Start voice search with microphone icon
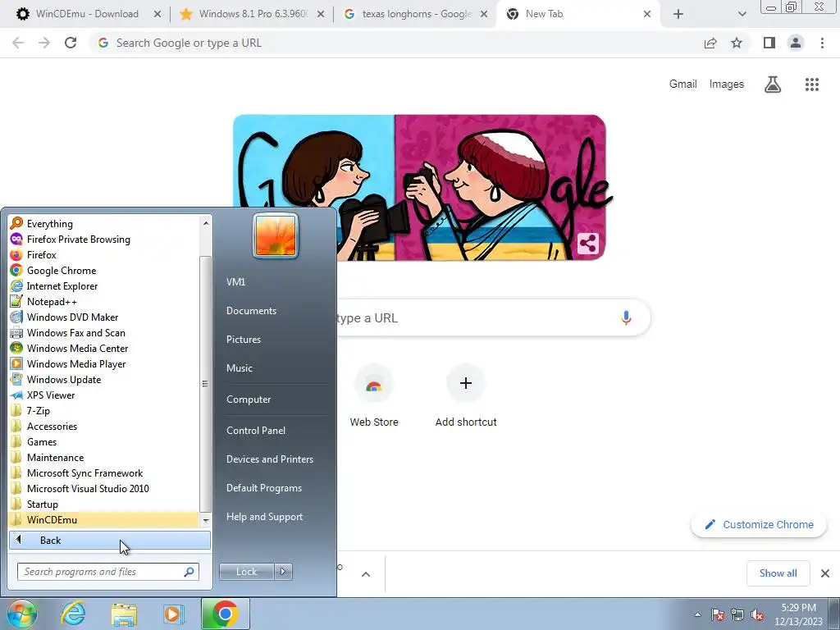 (x=626, y=317)
